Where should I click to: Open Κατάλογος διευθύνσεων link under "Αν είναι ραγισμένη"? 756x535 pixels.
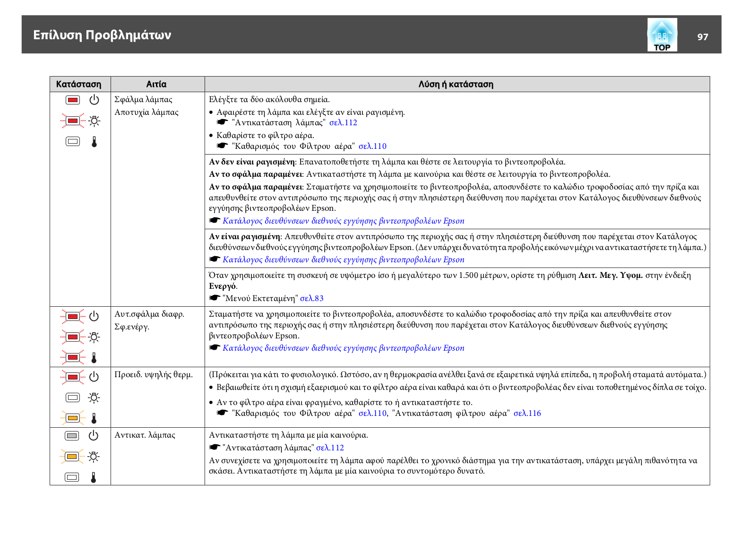(x=344, y=260)
